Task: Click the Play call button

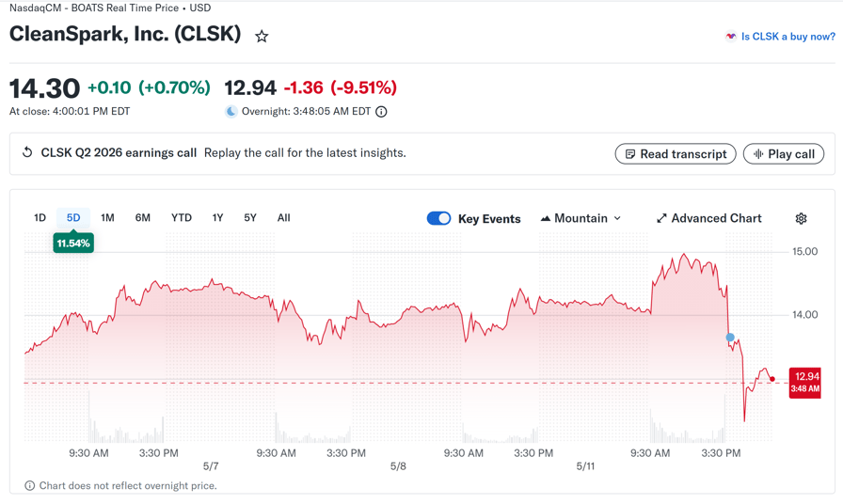Action: point(784,154)
